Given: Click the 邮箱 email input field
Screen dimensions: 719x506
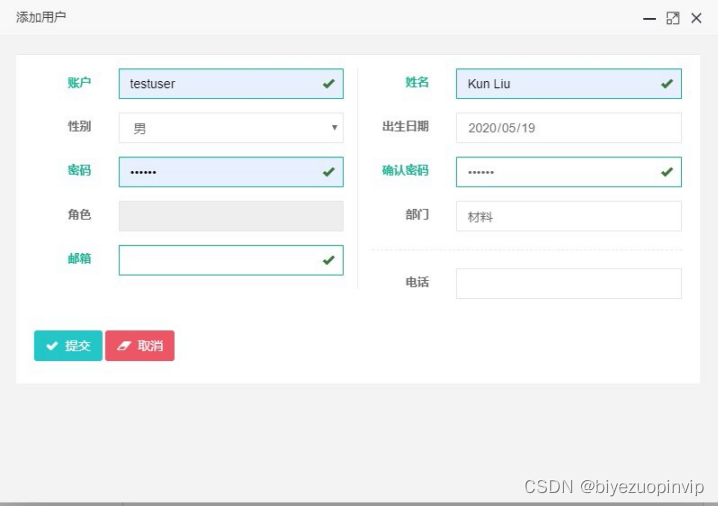Looking at the screenshot, I should (x=231, y=260).
